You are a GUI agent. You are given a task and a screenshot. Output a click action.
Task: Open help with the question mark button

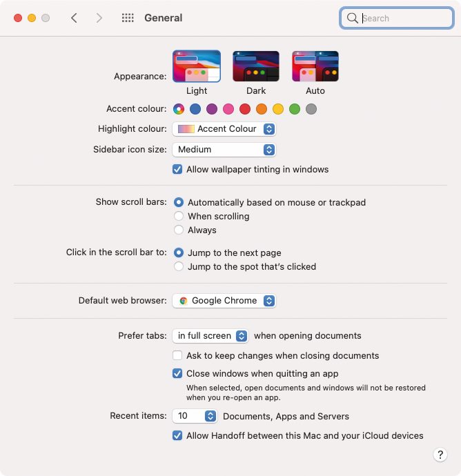440,455
